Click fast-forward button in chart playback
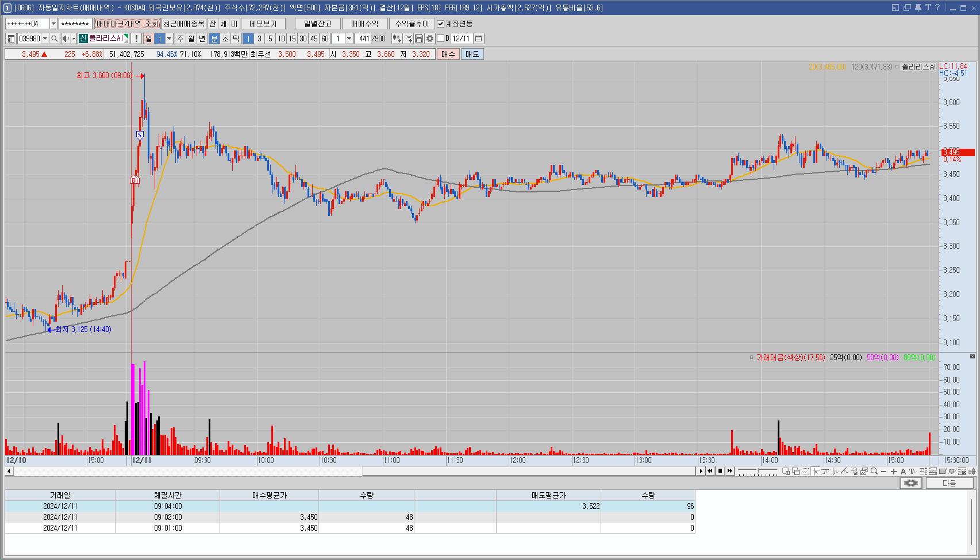This screenshot has width=980, height=560. click(730, 471)
